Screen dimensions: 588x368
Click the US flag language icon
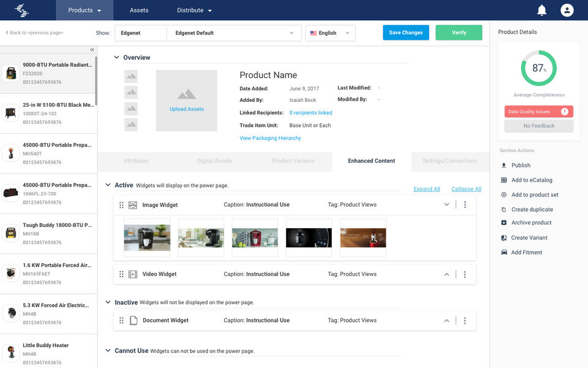pos(314,33)
